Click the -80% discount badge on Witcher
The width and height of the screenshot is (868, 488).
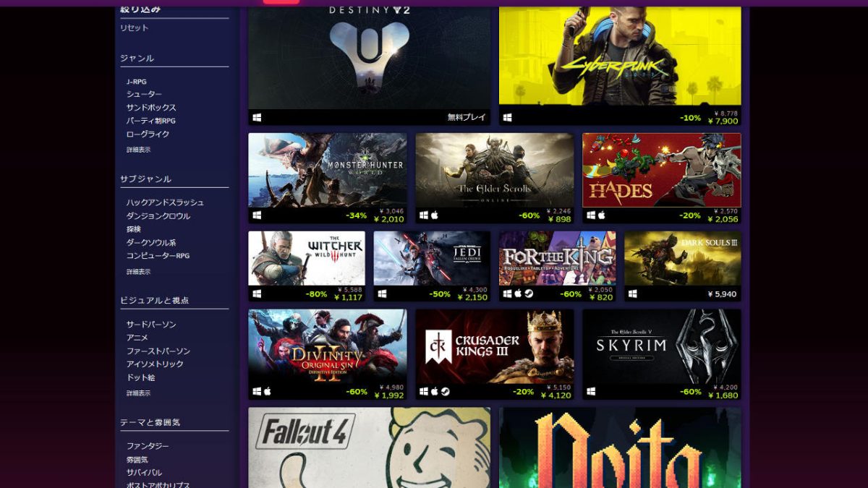[316, 294]
